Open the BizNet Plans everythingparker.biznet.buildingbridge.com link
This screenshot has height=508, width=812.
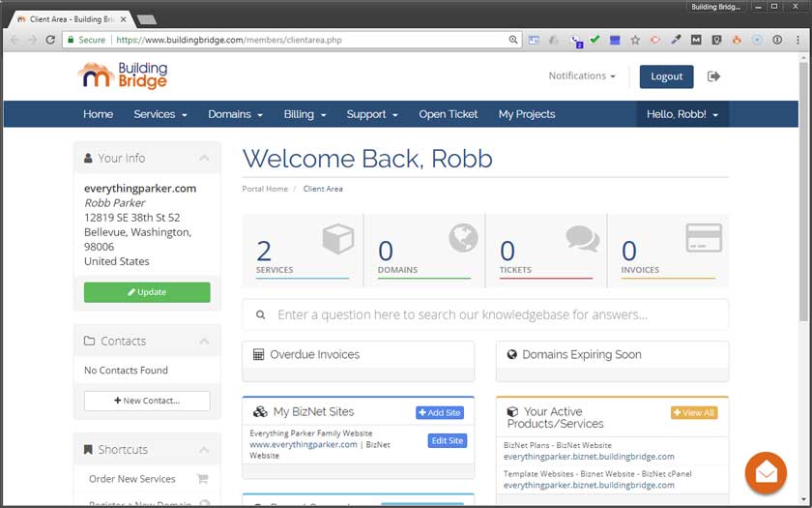(589, 456)
